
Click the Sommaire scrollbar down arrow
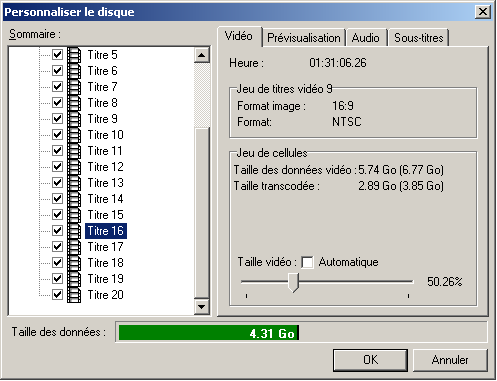pyautogui.click(x=201, y=306)
